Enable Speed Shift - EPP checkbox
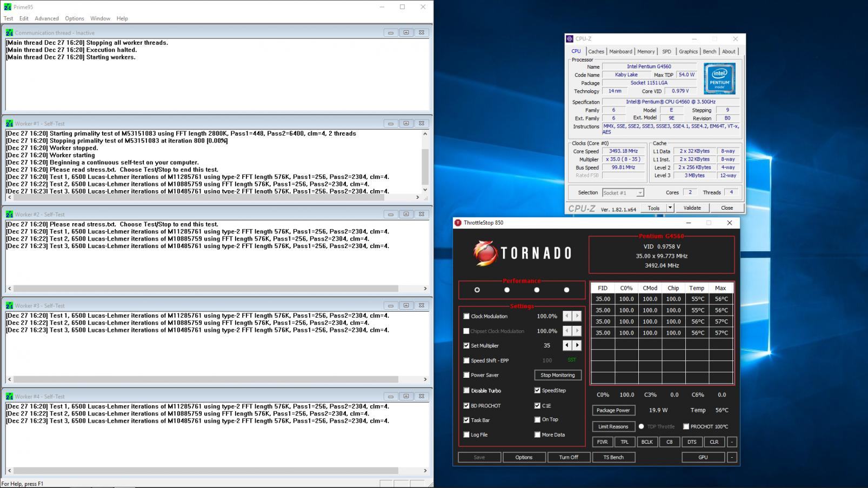Image resolution: width=868 pixels, height=488 pixels. point(466,360)
